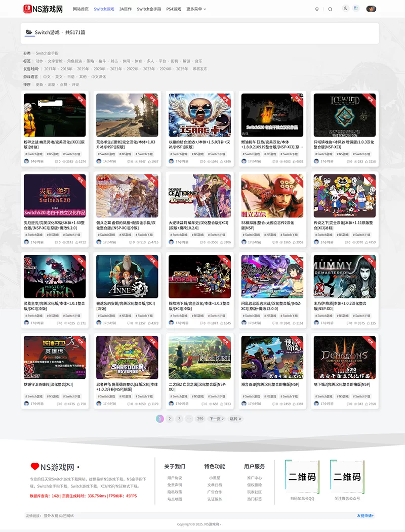Open the Switch金手指 nav item
The height and width of the screenshot is (532, 405).
pyautogui.click(x=149, y=9)
